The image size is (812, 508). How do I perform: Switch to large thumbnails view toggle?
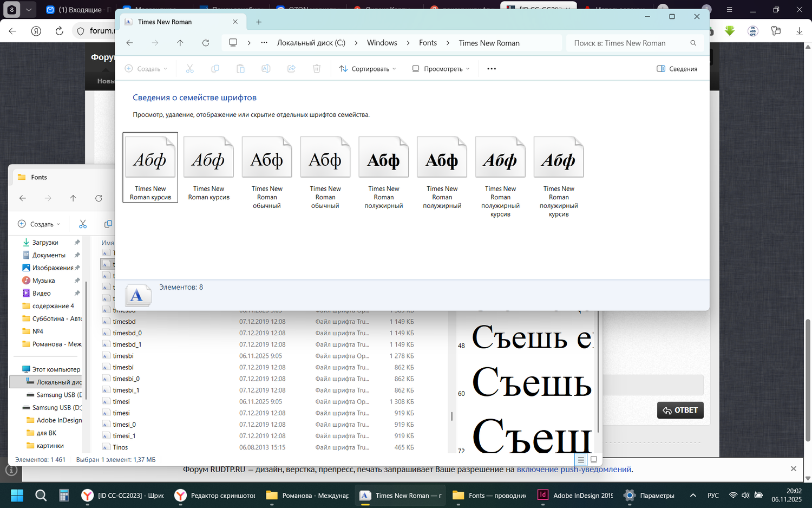pos(594,459)
